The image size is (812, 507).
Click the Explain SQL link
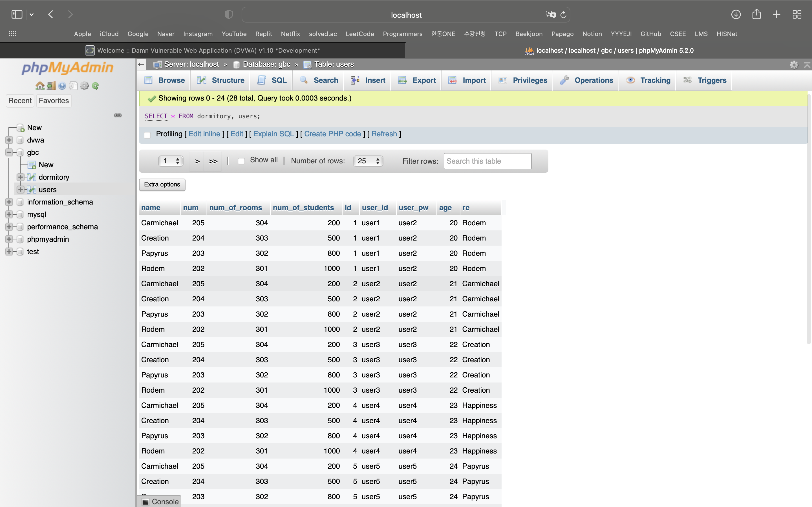(x=273, y=134)
